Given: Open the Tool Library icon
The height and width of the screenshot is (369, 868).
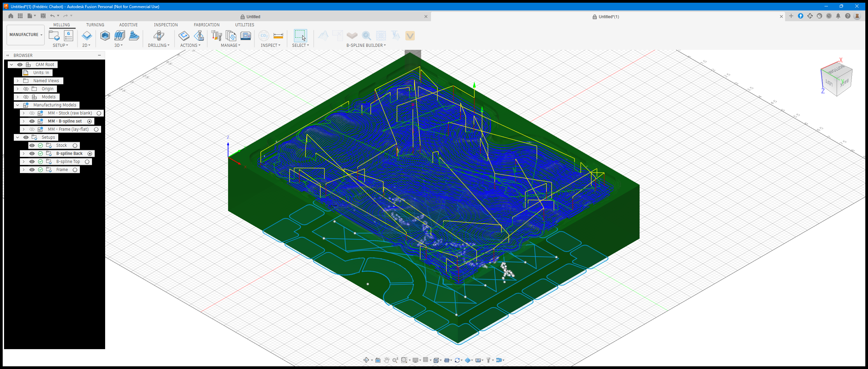Looking at the screenshot, I should click(216, 35).
